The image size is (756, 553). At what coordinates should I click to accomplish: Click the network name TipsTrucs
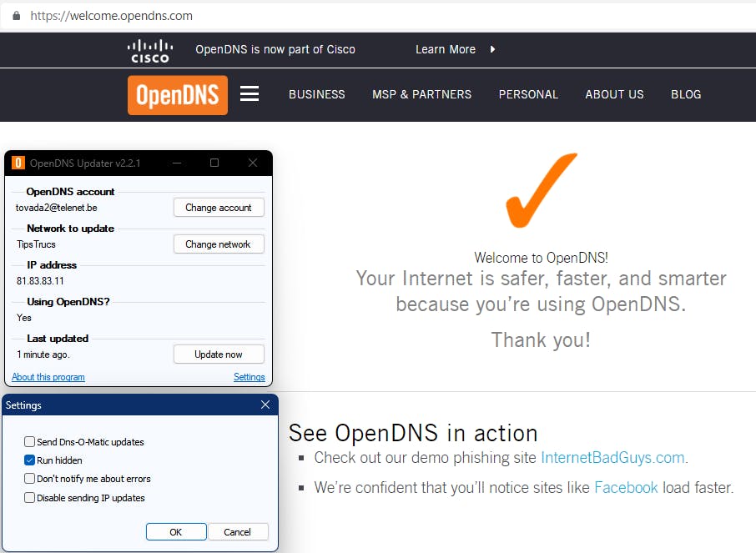(36, 244)
